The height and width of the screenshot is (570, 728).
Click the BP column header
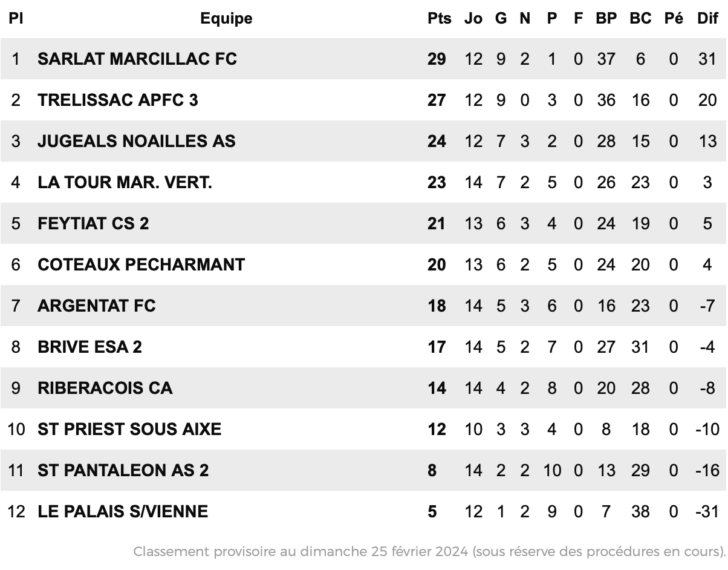click(x=606, y=18)
